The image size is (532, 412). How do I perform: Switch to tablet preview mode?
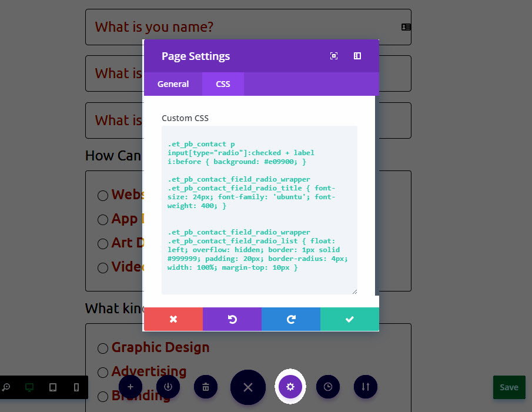[x=53, y=387]
